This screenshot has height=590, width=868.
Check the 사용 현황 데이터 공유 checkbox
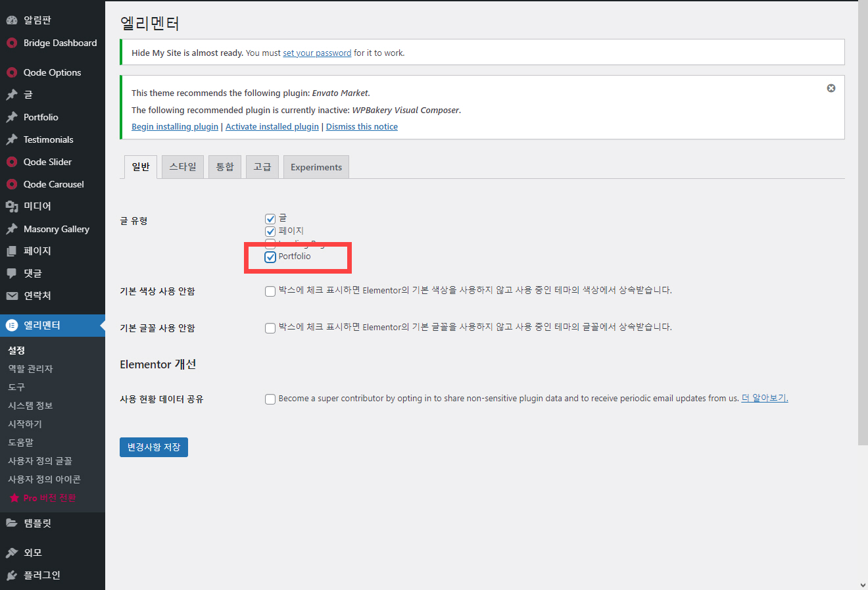pos(270,399)
